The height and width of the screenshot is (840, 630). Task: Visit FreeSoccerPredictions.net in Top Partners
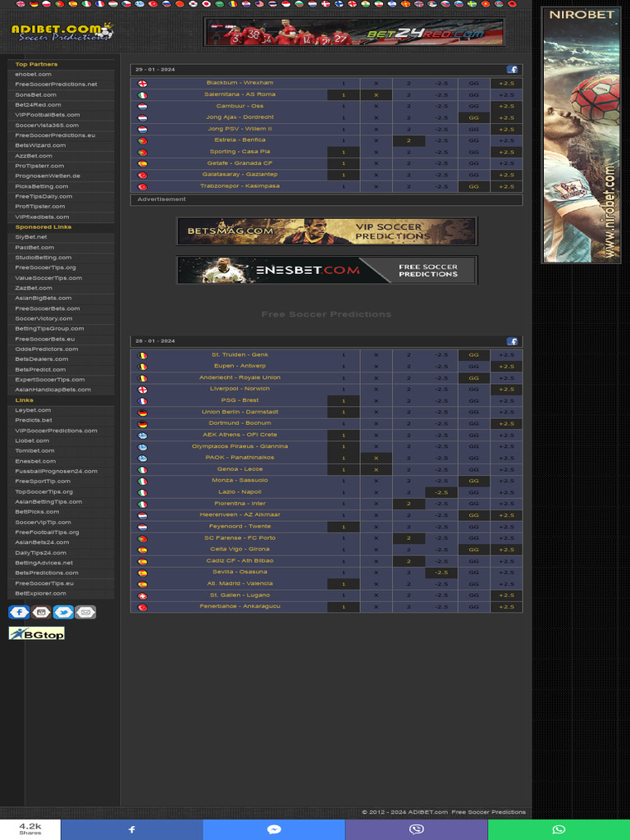click(x=57, y=84)
